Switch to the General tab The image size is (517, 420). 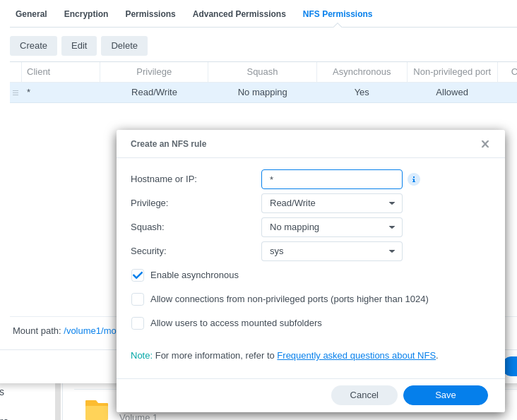(x=31, y=14)
